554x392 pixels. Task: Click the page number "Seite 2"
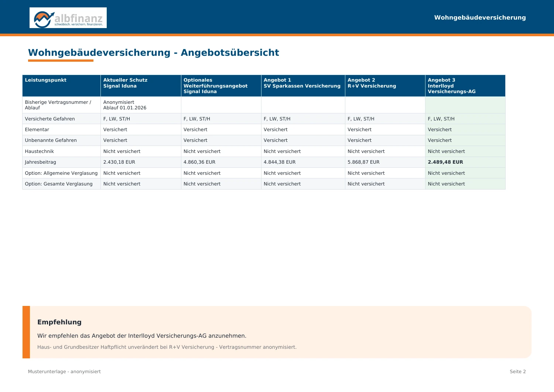click(x=518, y=372)
